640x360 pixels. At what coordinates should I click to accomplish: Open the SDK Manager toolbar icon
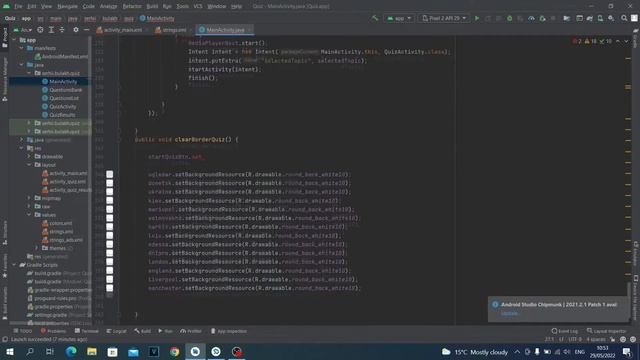pyautogui.click(x=611, y=18)
